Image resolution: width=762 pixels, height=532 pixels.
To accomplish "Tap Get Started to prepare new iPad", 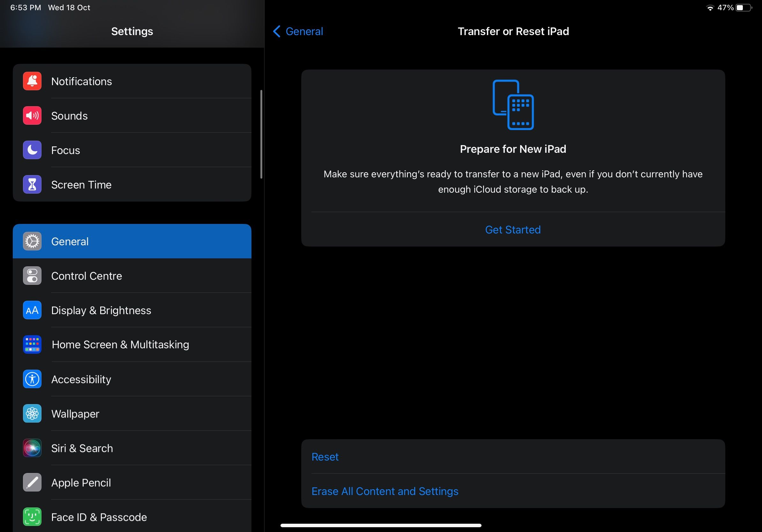I will 513,230.
